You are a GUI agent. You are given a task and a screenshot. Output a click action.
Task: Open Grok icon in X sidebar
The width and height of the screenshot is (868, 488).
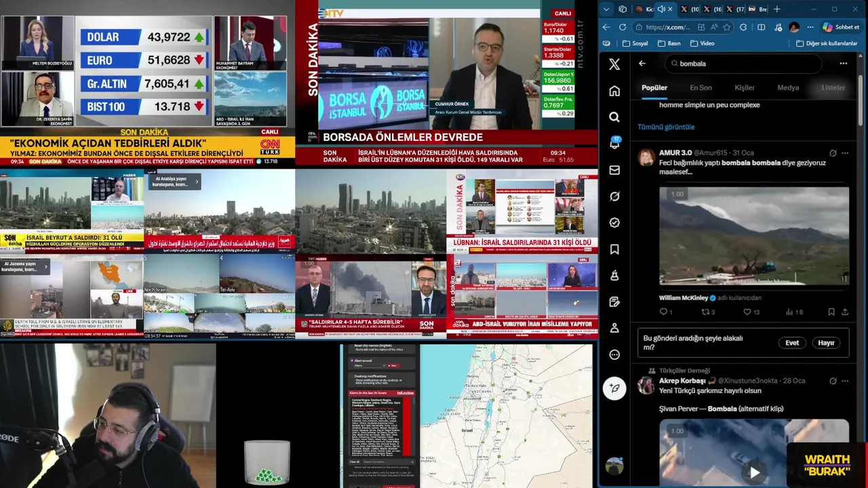click(x=614, y=197)
